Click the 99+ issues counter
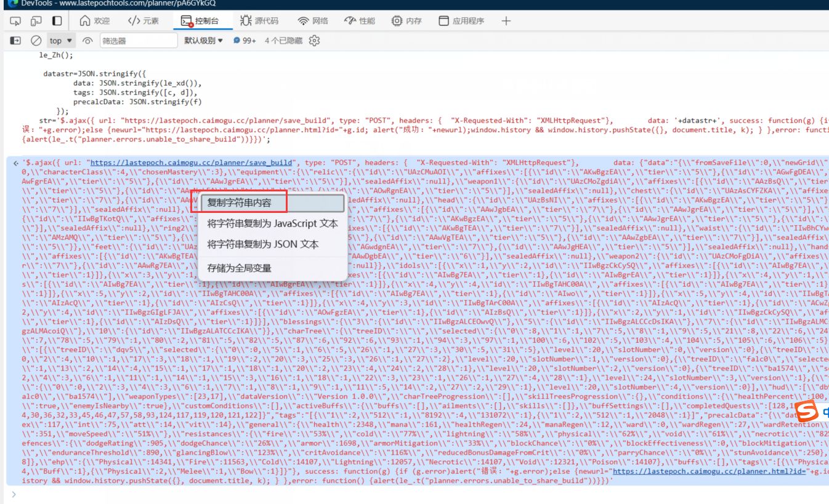 click(x=245, y=41)
